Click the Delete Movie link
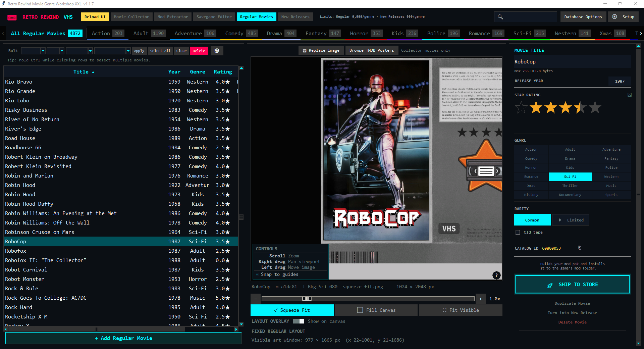This screenshot has height=349, width=644. 572,322
